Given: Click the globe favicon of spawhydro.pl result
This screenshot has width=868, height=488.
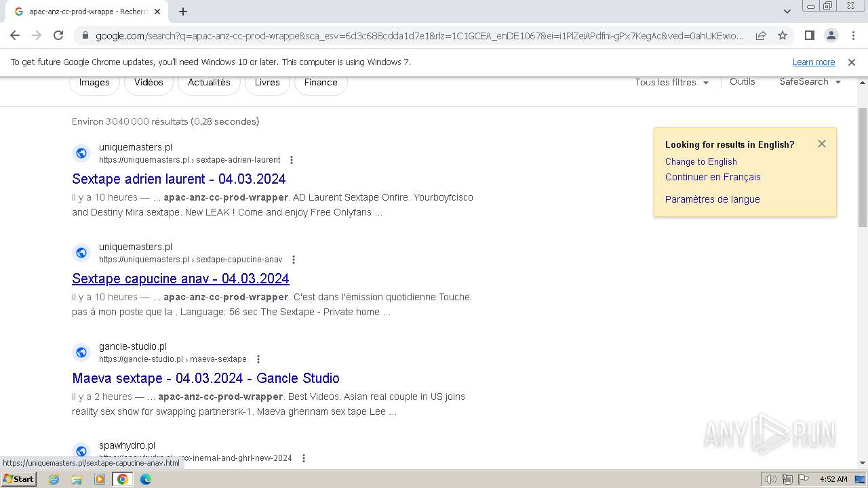Looking at the screenshot, I should click(81, 451).
